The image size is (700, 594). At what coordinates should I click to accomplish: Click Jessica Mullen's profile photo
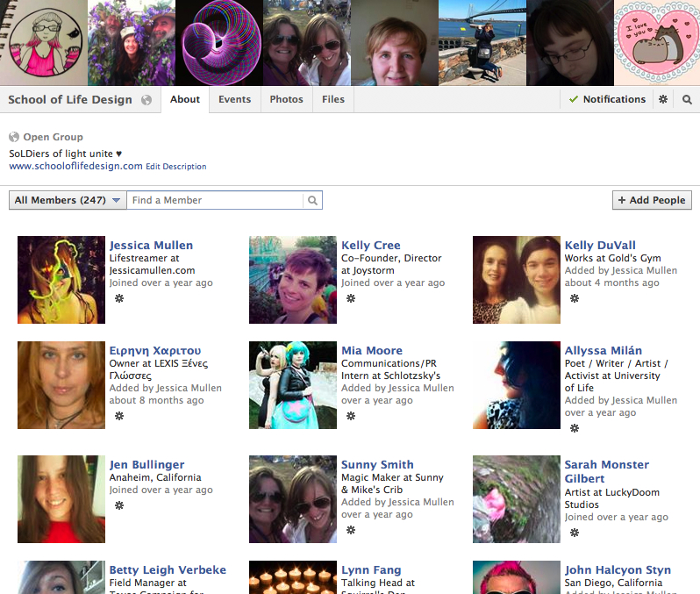click(x=61, y=280)
